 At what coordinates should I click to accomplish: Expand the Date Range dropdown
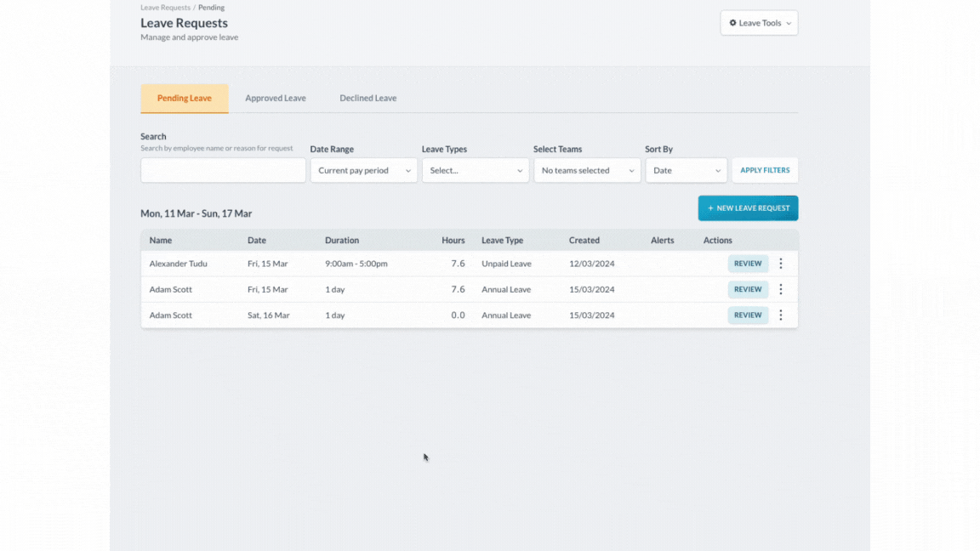[x=363, y=170]
